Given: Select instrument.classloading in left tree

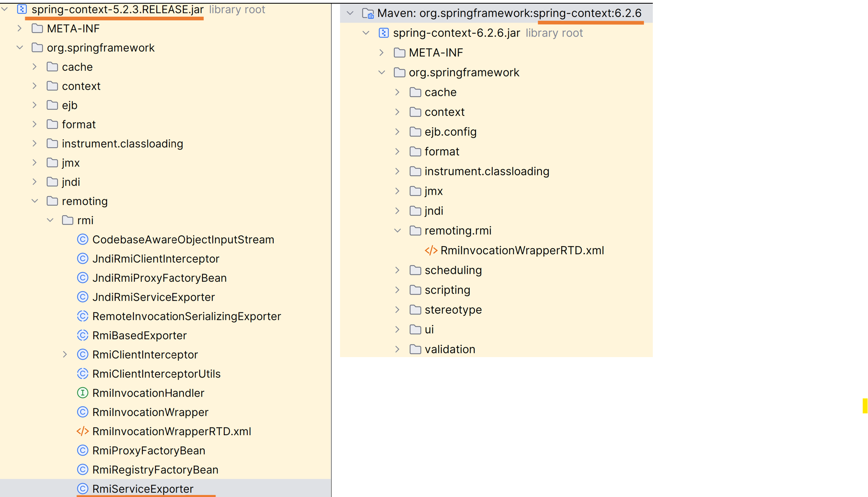Looking at the screenshot, I should click(x=122, y=144).
